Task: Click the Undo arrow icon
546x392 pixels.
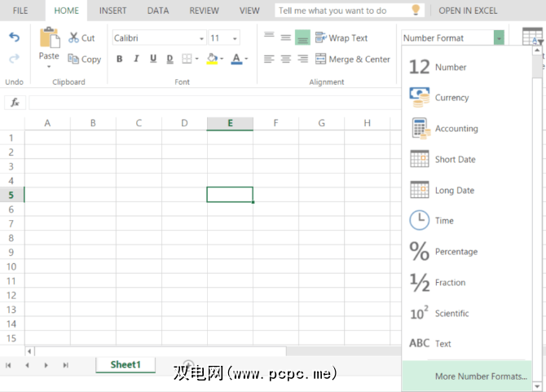Action: [x=15, y=37]
